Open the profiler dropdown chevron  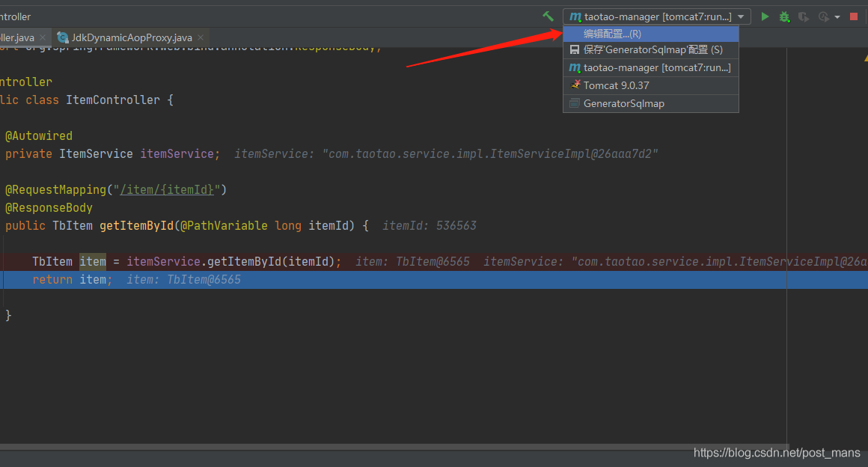[x=837, y=16]
